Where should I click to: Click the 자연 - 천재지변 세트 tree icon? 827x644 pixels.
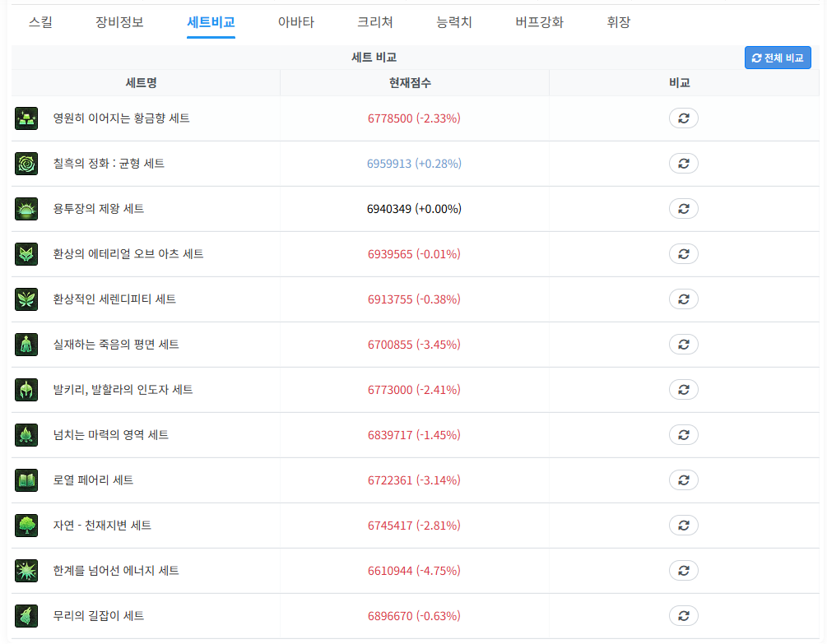pos(26,526)
